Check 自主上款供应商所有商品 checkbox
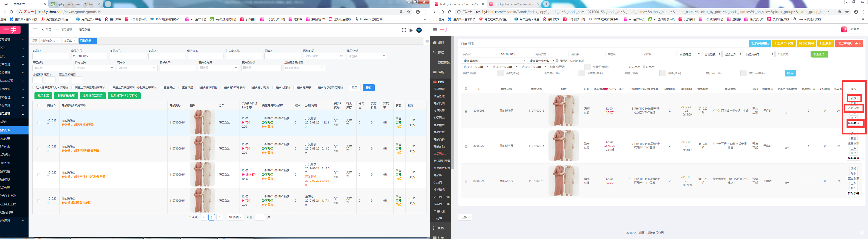The height and width of the screenshot is (239, 868). click(74, 87)
